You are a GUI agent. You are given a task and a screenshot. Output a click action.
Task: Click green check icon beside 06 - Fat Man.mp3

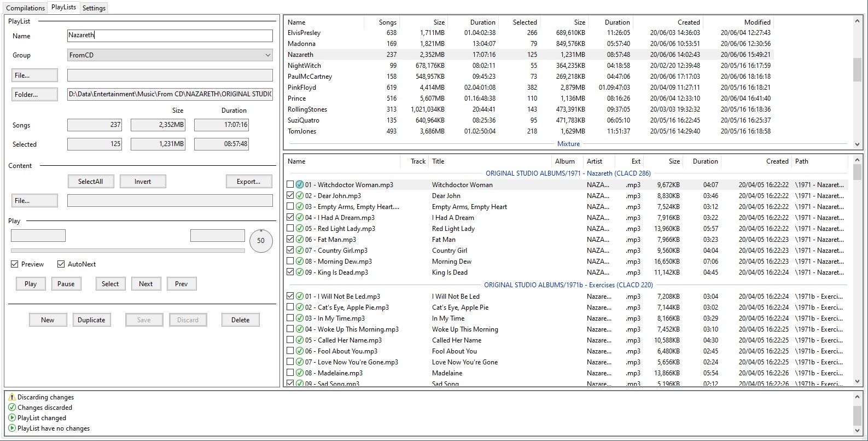click(x=300, y=240)
